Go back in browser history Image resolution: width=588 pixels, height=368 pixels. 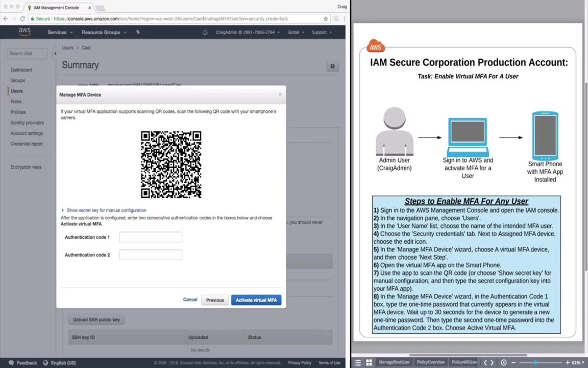(x=5, y=19)
